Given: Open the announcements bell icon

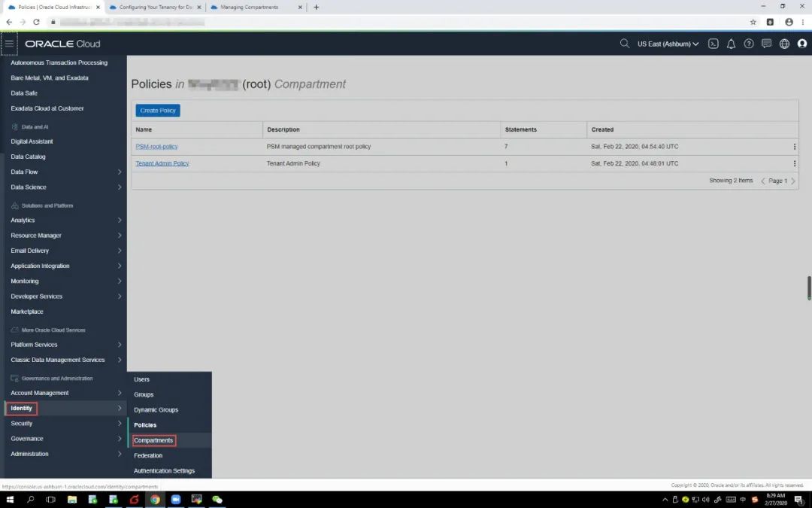Looking at the screenshot, I should (x=731, y=44).
